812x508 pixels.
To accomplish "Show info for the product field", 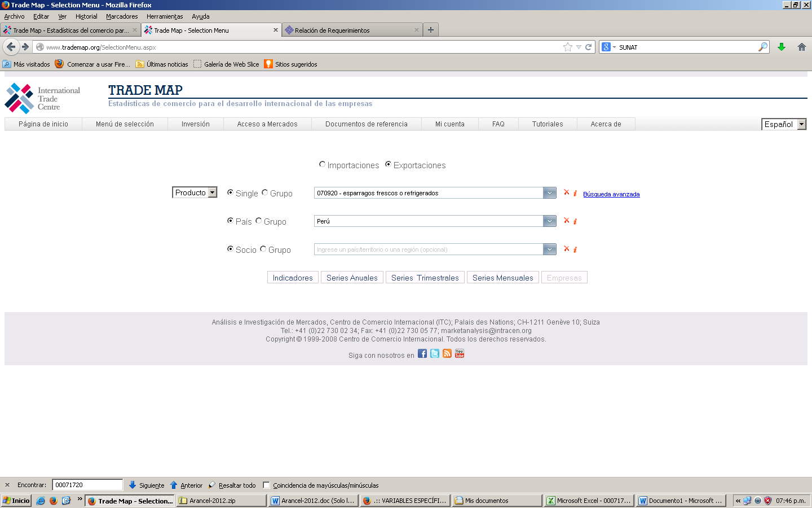I will coord(575,193).
